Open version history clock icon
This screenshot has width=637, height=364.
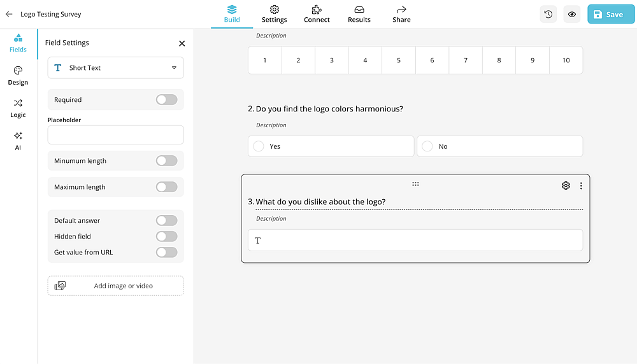(548, 14)
